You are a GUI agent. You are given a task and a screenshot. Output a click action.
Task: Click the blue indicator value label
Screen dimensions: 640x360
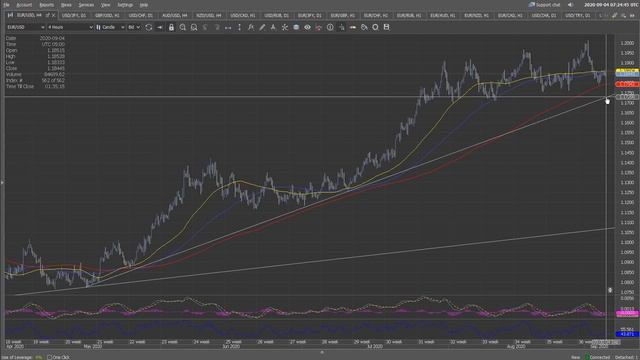point(627,334)
